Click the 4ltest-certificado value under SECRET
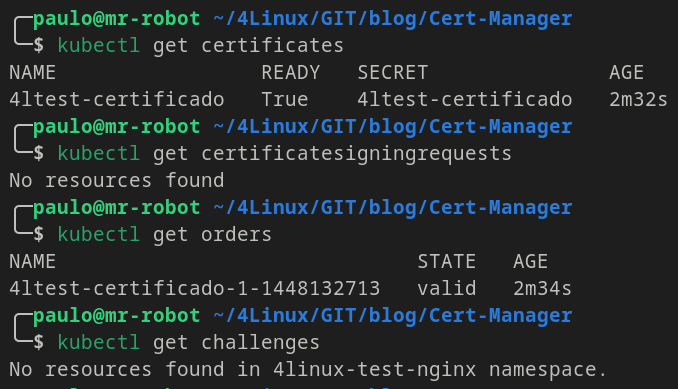The height and width of the screenshot is (389, 678). (465, 99)
